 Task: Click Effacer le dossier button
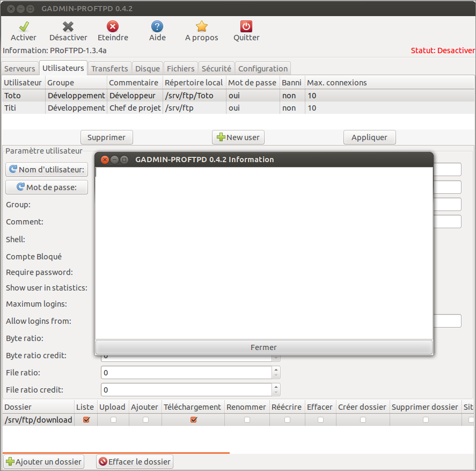coord(135,461)
